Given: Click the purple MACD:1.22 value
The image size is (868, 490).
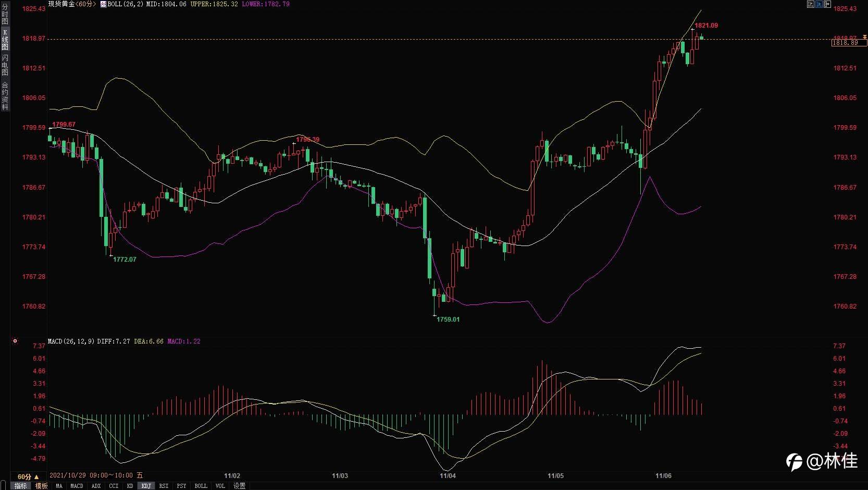Looking at the screenshot, I should click(184, 341).
